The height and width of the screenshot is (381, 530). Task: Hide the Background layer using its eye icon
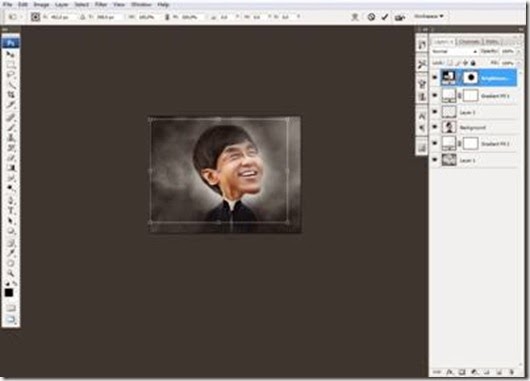[435, 127]
